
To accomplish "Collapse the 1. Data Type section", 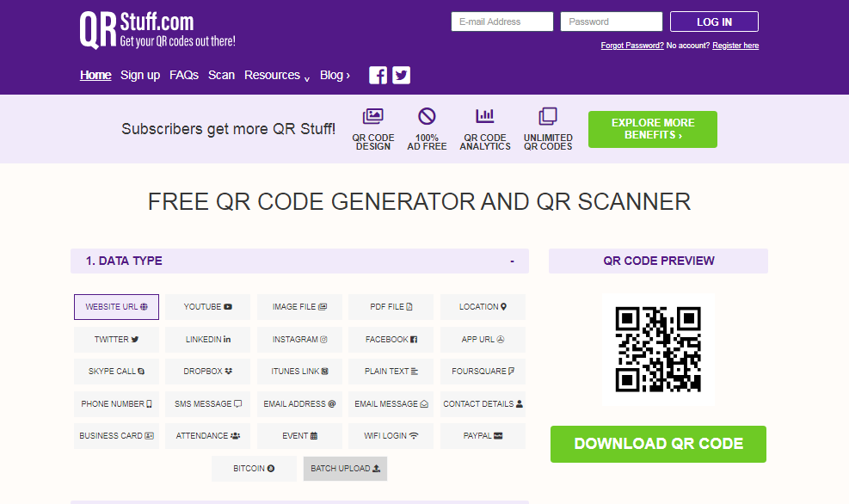I will tap(512, 261).
